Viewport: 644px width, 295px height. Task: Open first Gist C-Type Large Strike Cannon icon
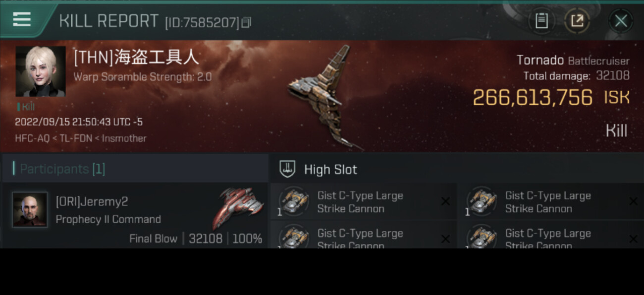pyautogui.click(x=294, y=201)
